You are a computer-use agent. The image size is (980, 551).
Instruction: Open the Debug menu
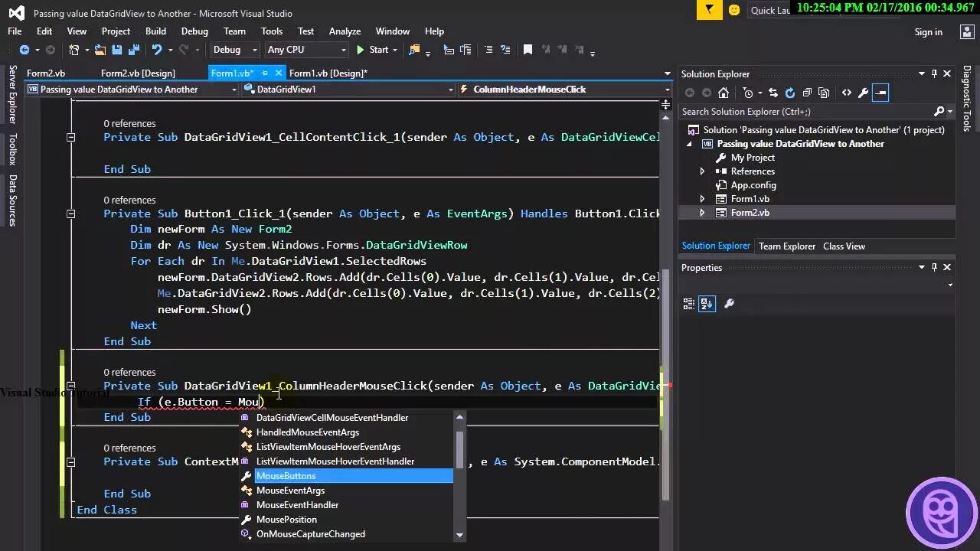(x=194, y=31)
